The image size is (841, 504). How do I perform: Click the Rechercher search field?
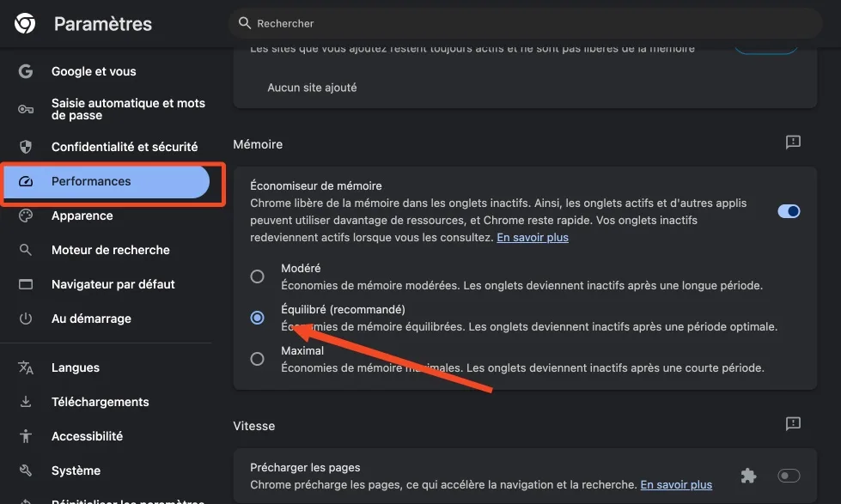click(x=526, y=23)
